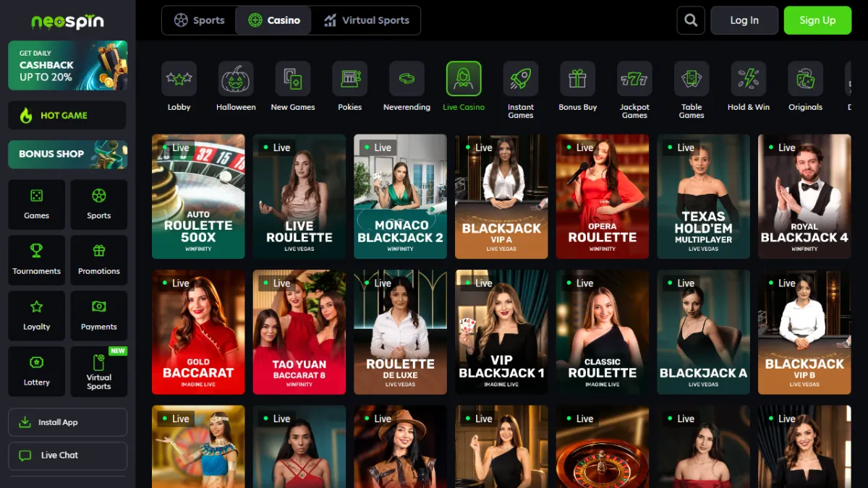
Task: Click the Neospin logo
Action: 67,21
